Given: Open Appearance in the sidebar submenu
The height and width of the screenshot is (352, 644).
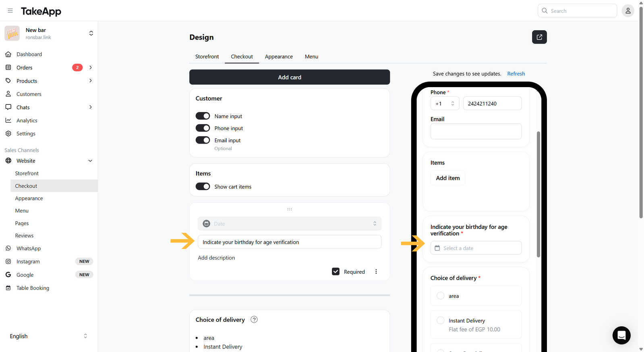Looking at the screenshot, I should point(29,198).
